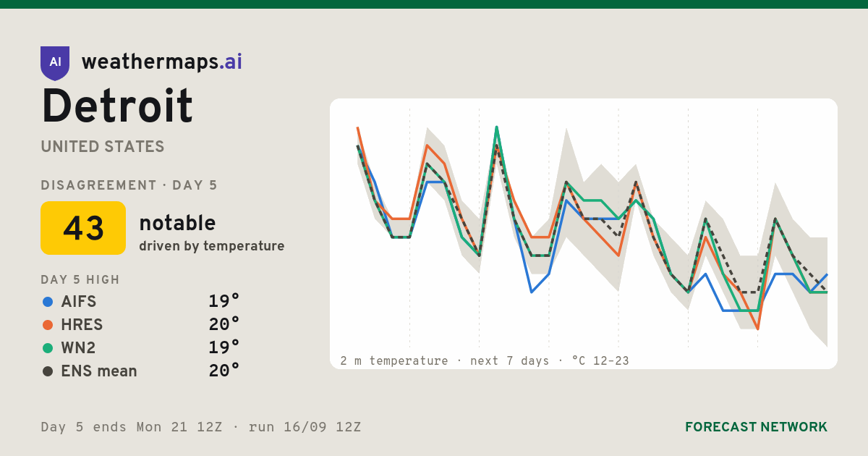Viewport: 868px width, 456px height.
Task: Click the WN2 model label
Action: [x=78, y=348]
